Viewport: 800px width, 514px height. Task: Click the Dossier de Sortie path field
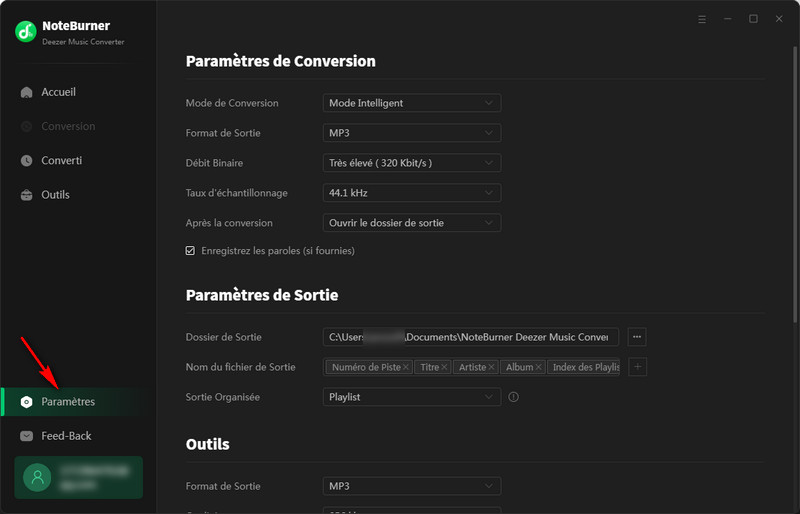tap(471, 337)
